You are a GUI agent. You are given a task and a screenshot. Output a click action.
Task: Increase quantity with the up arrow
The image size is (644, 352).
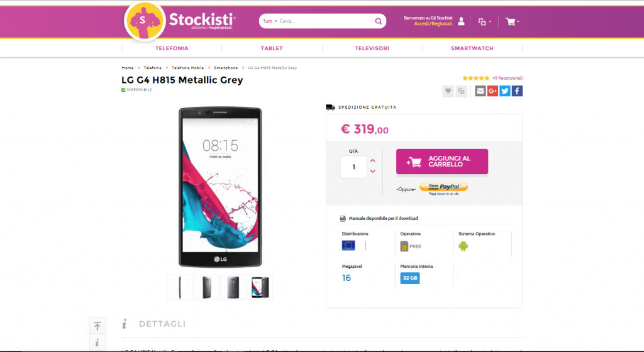pos(373,161)
